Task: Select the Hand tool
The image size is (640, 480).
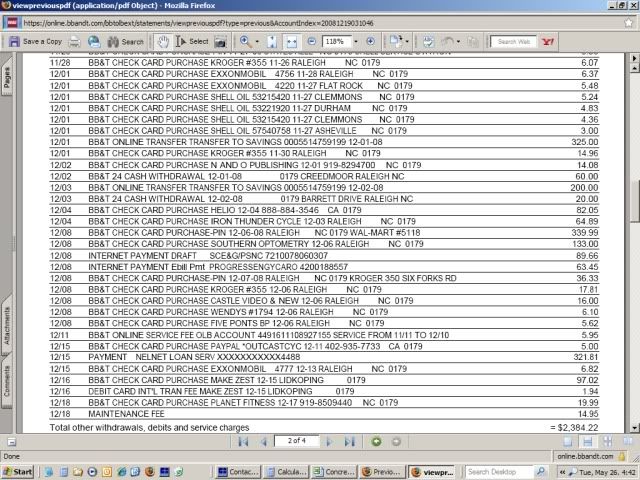Action: coord(163,42)
